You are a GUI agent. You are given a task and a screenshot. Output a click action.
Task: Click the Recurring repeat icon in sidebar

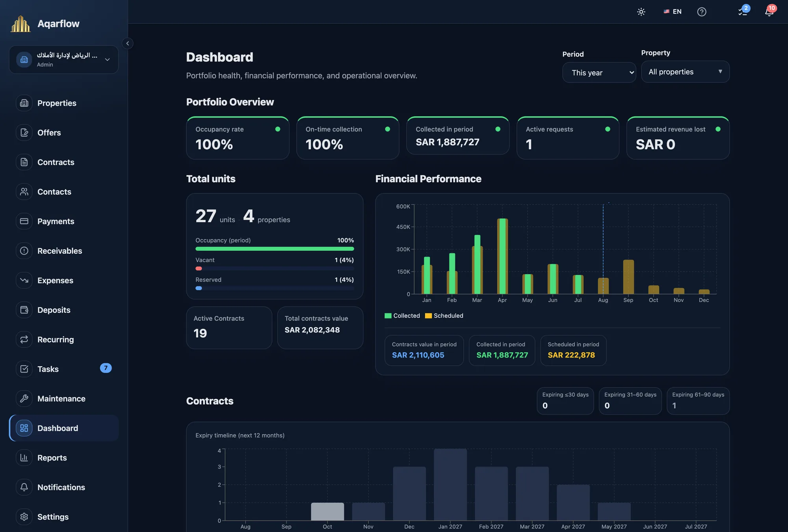(24, 339)
